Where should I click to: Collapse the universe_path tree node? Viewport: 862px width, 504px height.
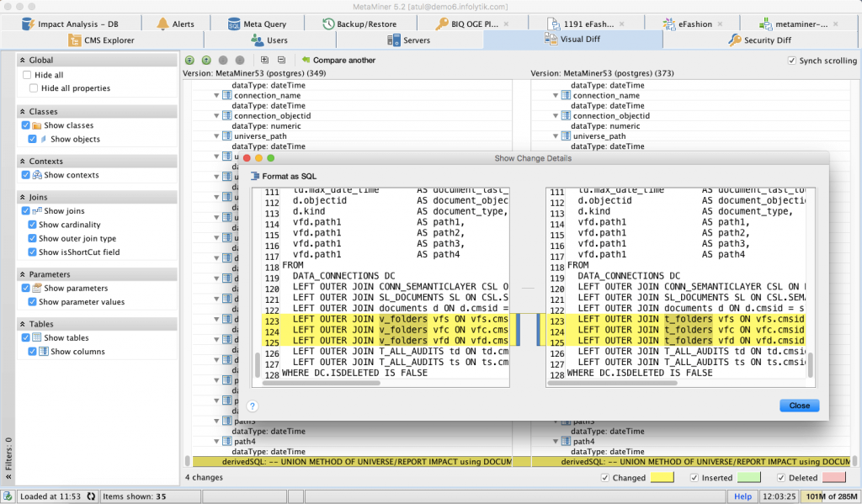coord(217,135)
